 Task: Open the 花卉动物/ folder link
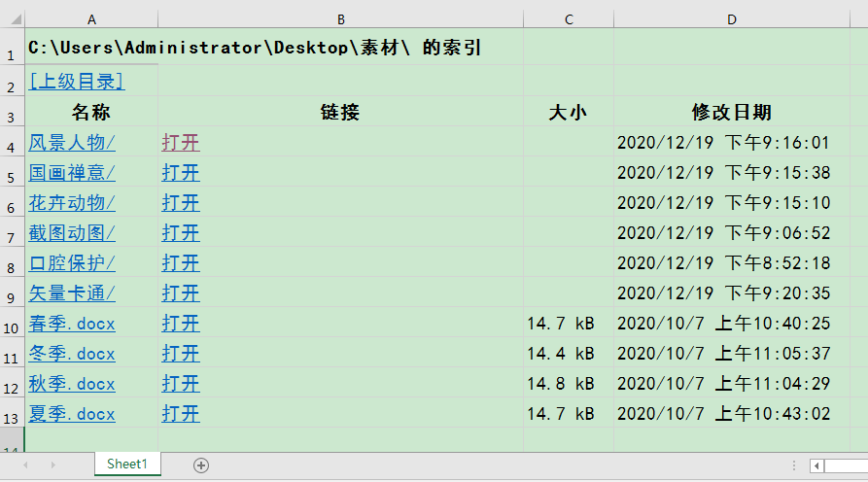(72, 202)
